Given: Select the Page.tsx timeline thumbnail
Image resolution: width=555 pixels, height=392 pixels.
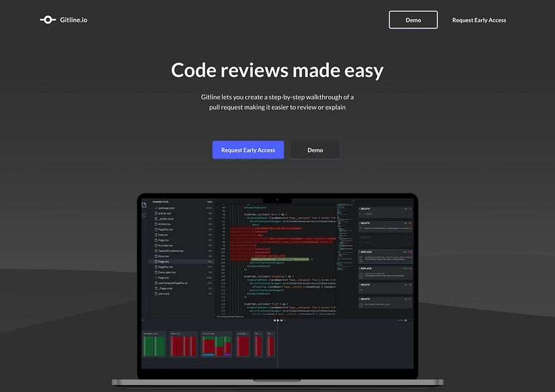Looking at the screenshot, I should [x=183, y=344].
